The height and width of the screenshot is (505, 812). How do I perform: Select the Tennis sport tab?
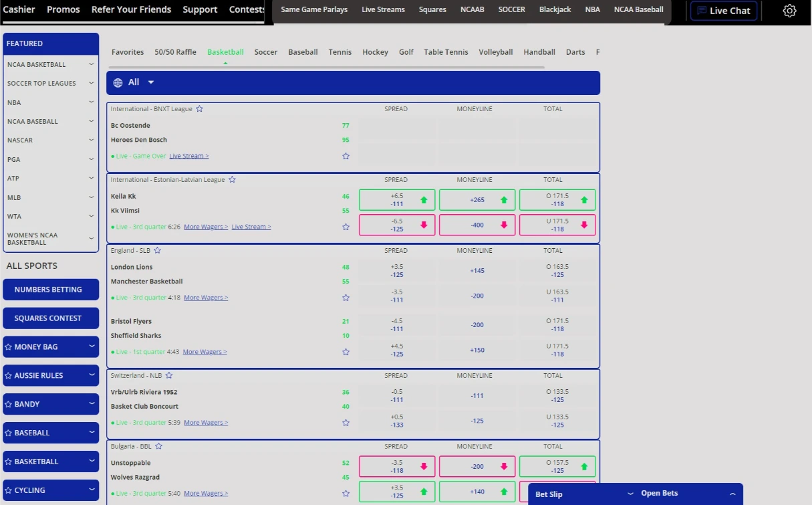(340, 52)
